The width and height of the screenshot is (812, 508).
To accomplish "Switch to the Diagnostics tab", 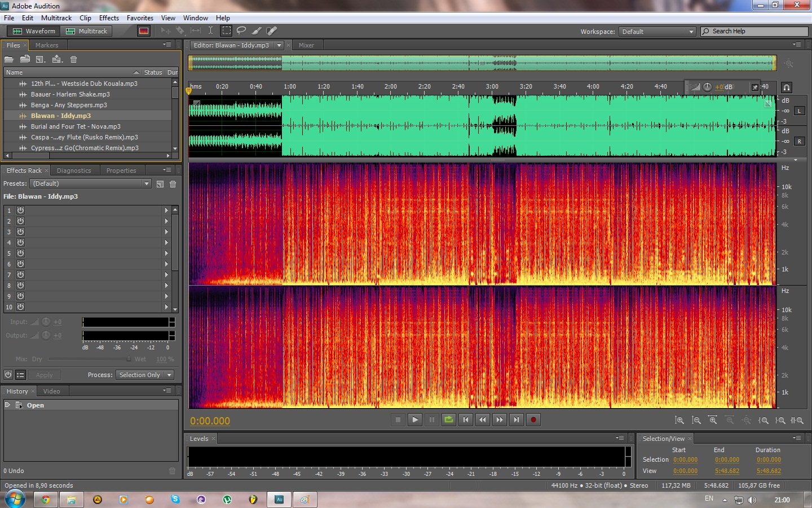I will click(x=74, y=170).
